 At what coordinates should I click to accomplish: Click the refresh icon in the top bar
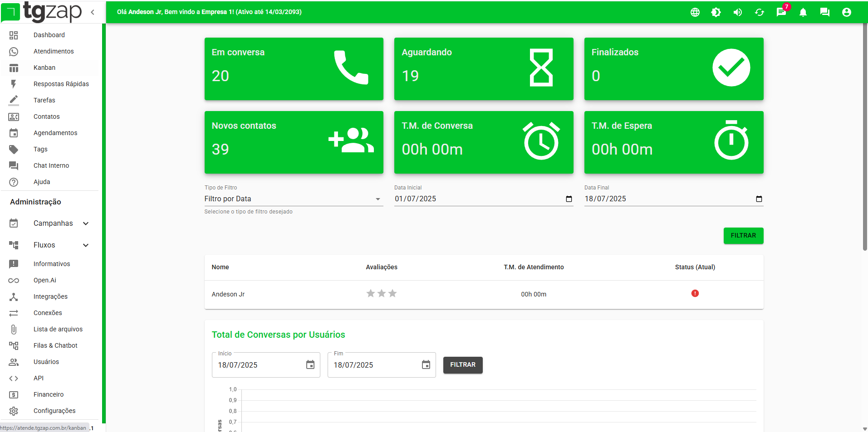pos(759,12)
